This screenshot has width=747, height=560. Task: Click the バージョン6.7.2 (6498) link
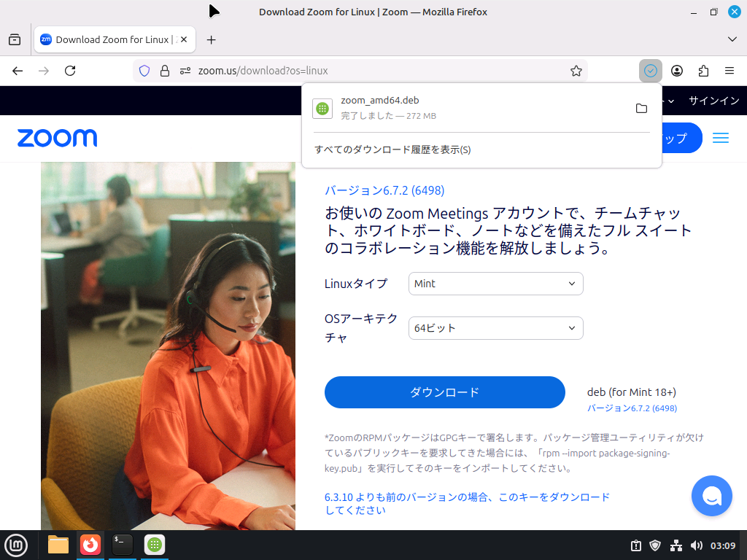[x=384, y=190]
